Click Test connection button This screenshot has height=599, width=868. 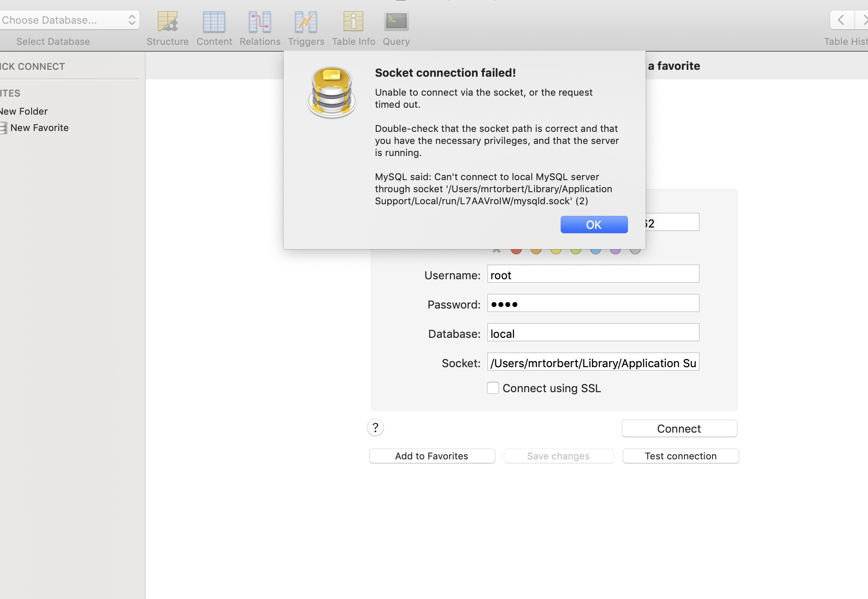681,456
